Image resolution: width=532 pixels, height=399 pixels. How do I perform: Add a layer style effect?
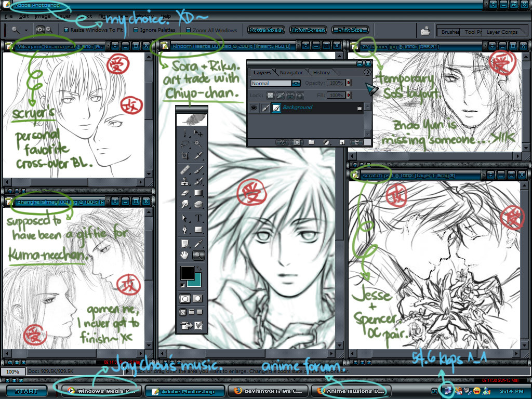coord(282,142)
